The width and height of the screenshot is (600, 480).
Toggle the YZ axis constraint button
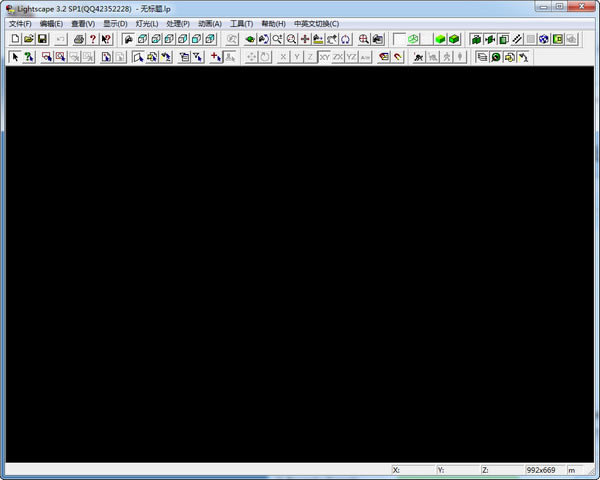(352, 57)
